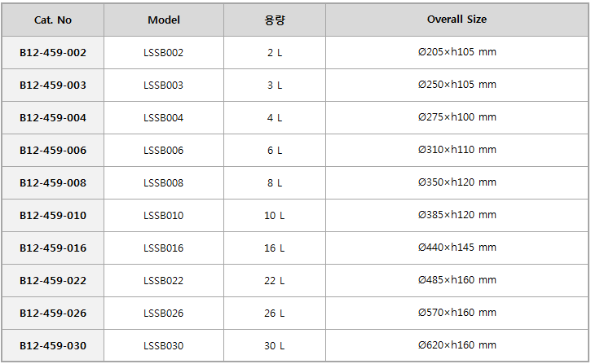Click the 10 L capacity cell
The width and height of the screenshot is (591, 364).
click(275, 215)
